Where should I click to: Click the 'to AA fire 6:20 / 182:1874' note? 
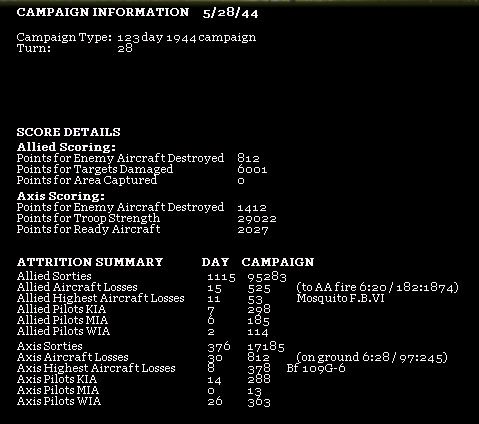tap(377, 287)
